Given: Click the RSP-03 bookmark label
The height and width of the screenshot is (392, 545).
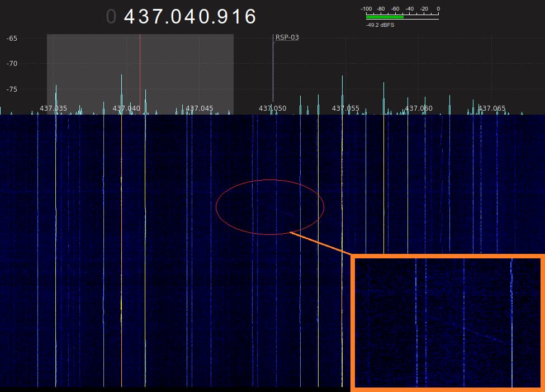Looking at the screenshot, I should [287, 37].
